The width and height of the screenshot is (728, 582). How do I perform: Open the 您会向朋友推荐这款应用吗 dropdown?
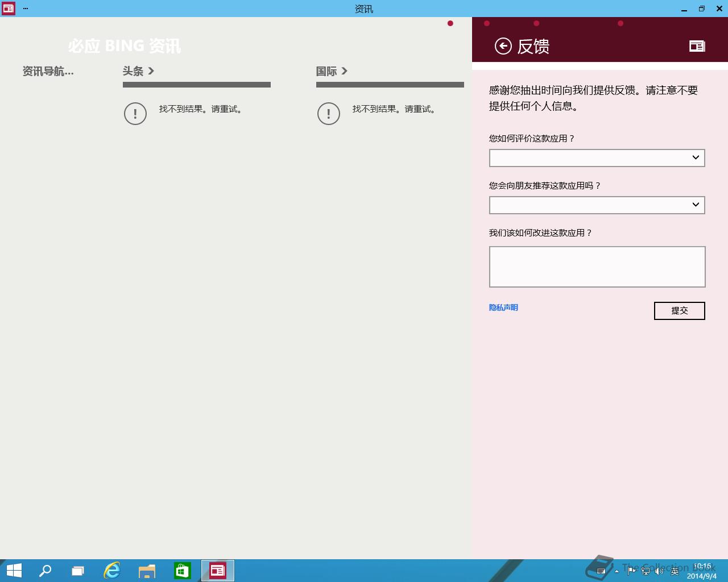[597, 205]
